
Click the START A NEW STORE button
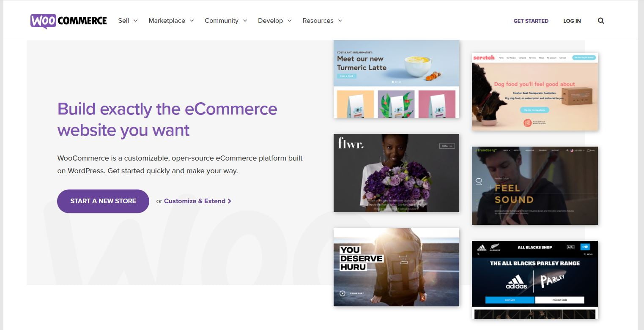coord(103,201)
